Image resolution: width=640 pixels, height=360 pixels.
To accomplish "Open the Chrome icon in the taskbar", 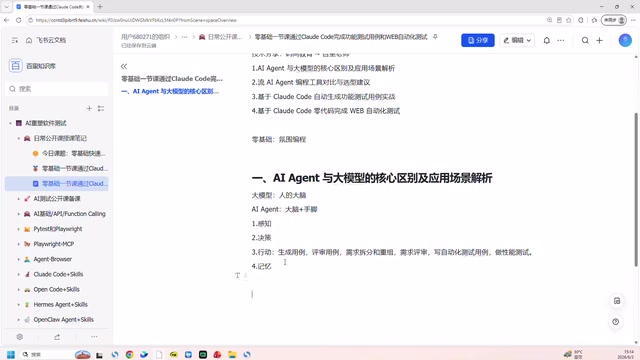I will point(129,354).
